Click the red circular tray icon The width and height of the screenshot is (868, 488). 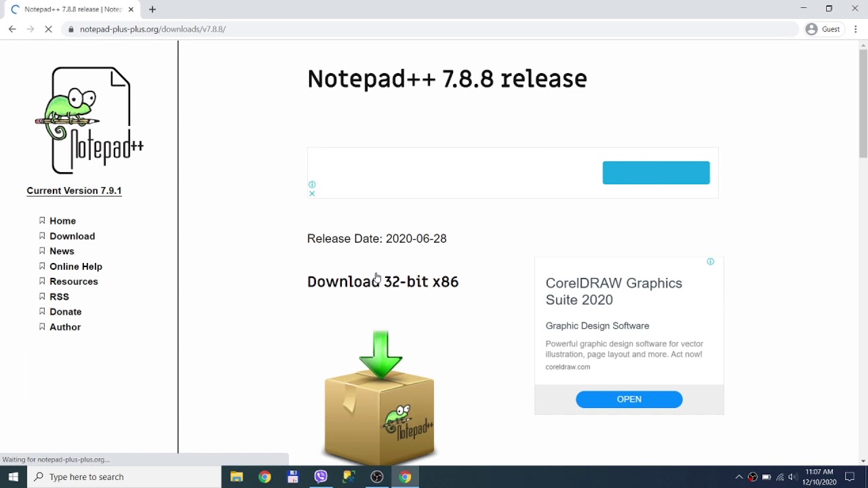(753, 477)
